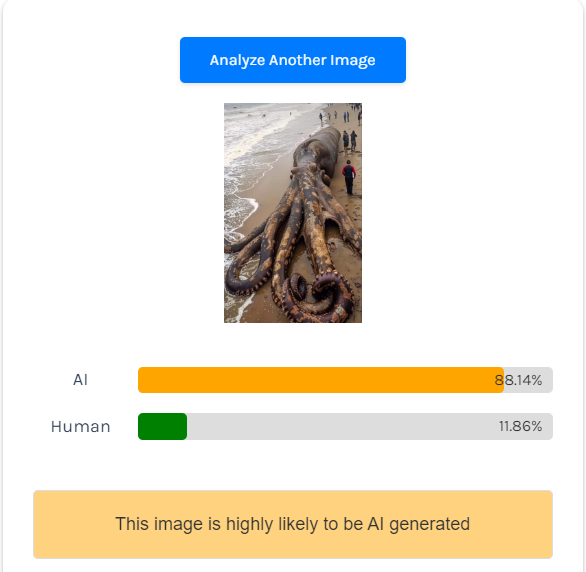Select the Human label text

pyautogui.click(x=81, y=426)
